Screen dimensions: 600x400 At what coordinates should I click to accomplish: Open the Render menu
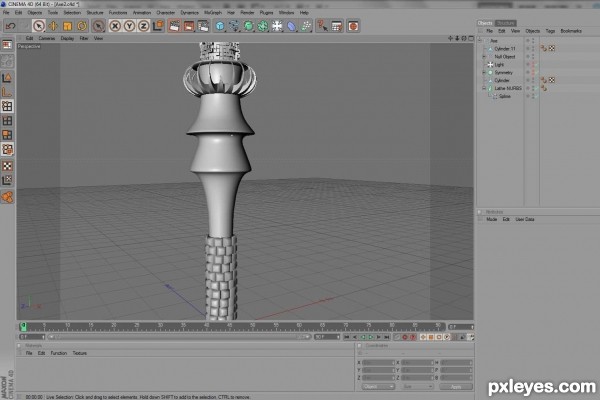(x=247, y=13)
